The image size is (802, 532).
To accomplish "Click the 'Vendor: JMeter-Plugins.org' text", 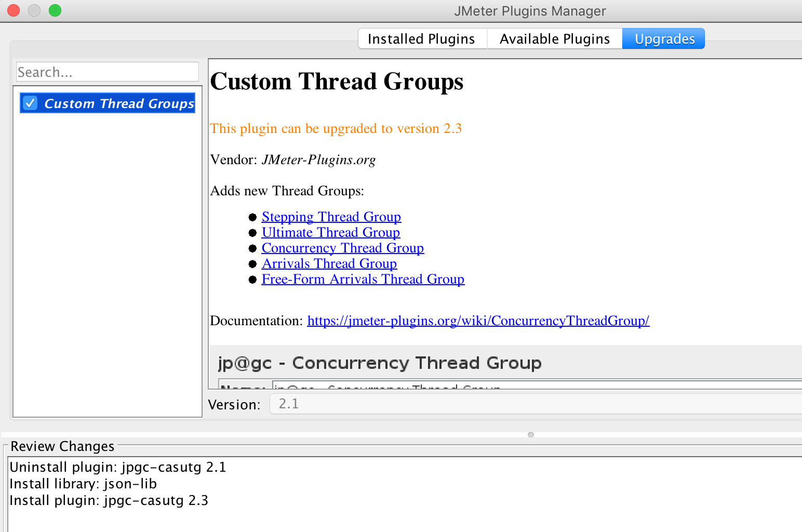I will (293, 159).
